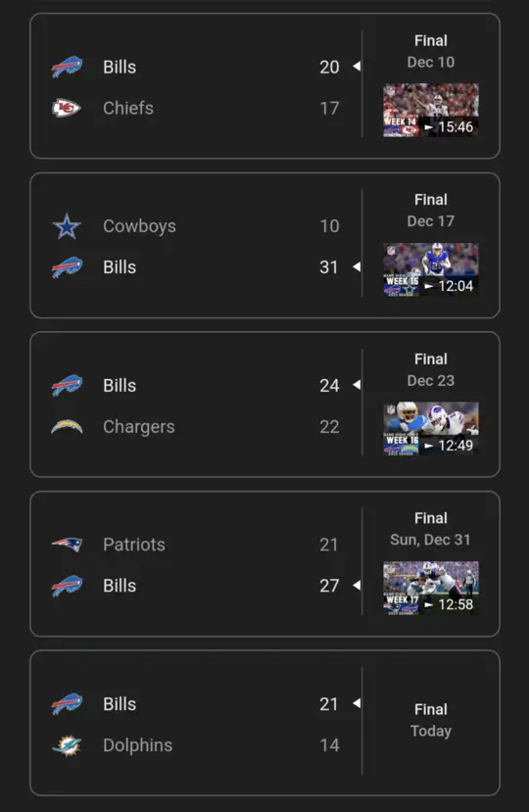Open the Dolphins team name link
The width and height of the screenshot is (529, 812).
[x=137, y=745]
